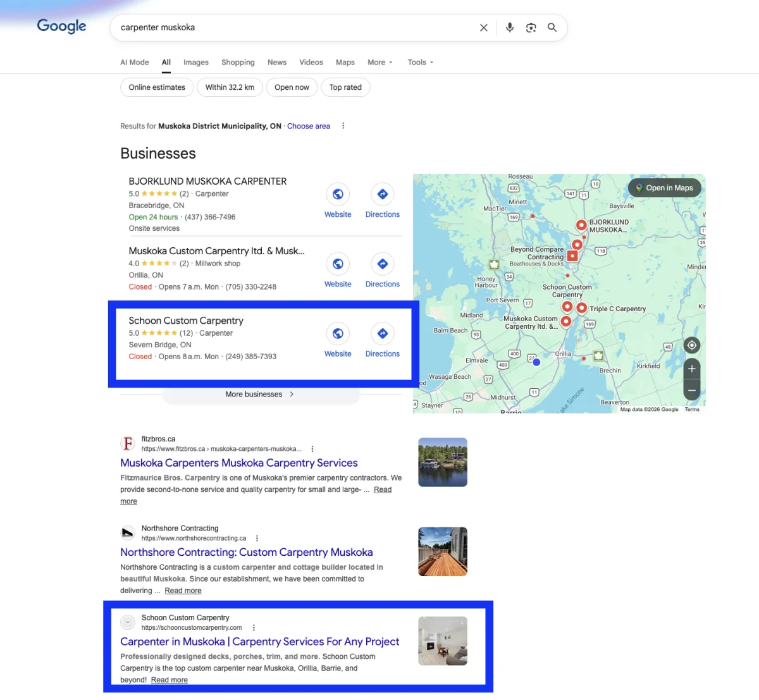The height and width of the screenshot is (700, 759).
Task: Open the Muskoka Custom Carpentry ltd. Website icon
Action: (x=338, y=264)
